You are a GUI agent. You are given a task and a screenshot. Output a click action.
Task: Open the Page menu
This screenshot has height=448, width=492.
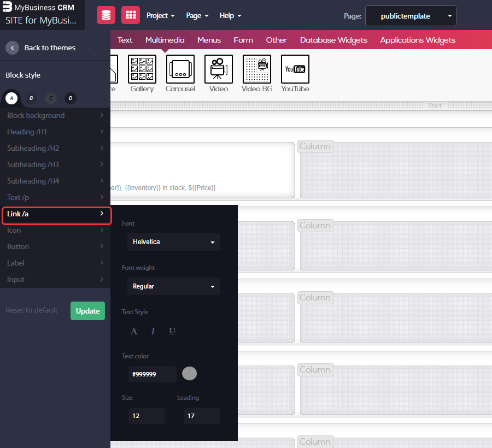pos(197,15)
